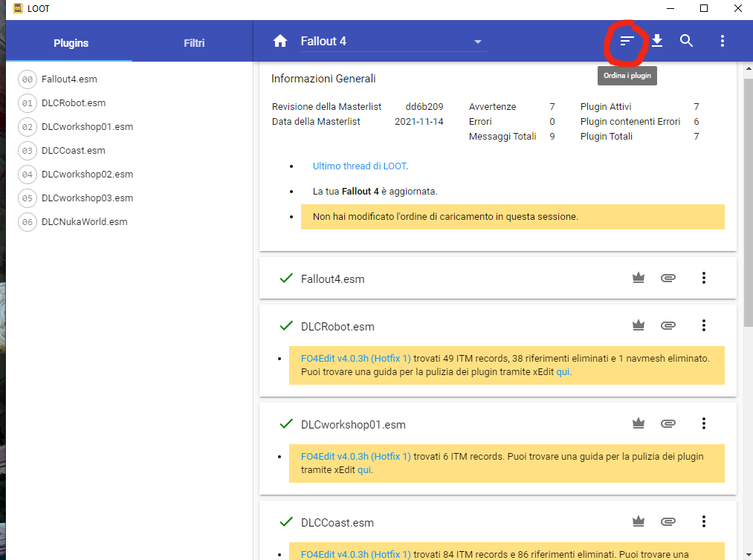Click the green checkmark beside the DLCCoast.esm card title
The height and width of the screenshot is (560, 753).
coord(286,521)
